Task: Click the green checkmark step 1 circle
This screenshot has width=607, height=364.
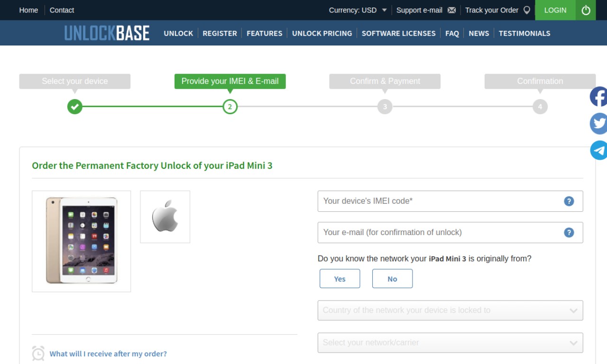Action: (74, 107)
